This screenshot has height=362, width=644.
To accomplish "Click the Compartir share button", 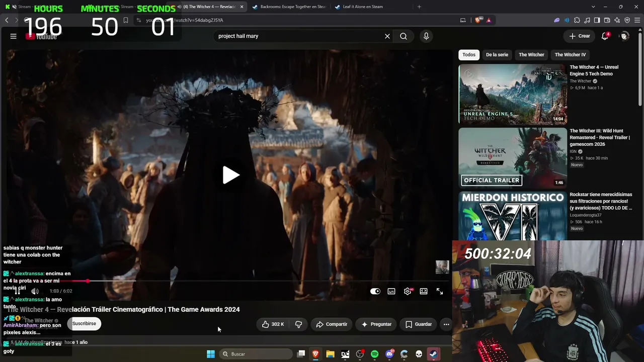I will pos(332,324).
